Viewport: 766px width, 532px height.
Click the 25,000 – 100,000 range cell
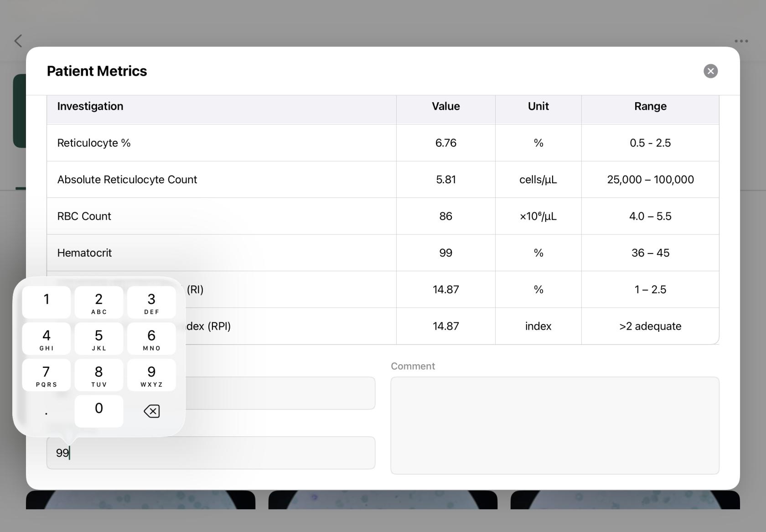point(650,180)
